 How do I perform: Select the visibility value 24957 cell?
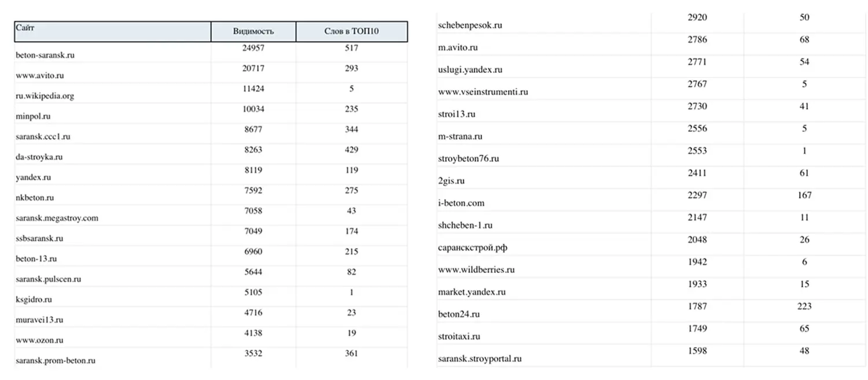coord(253,47)
